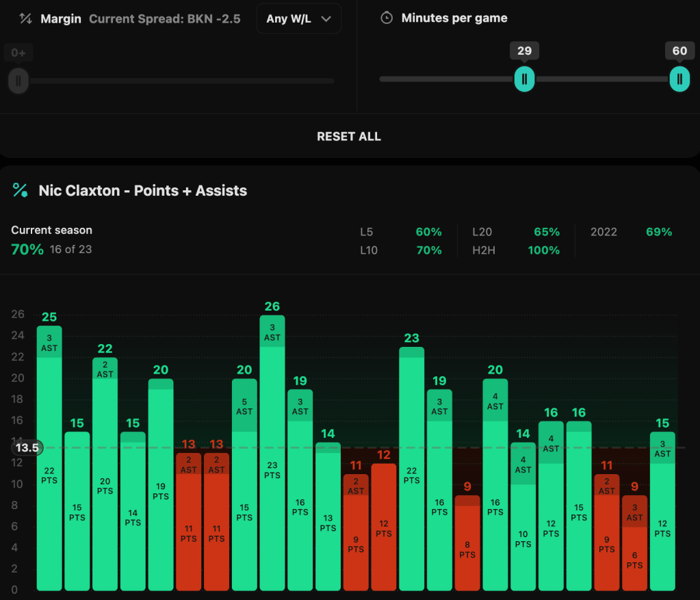Click the tallest green bar totaling 26
The width and height of the screenshot is (700, 600).
point(272,452)
